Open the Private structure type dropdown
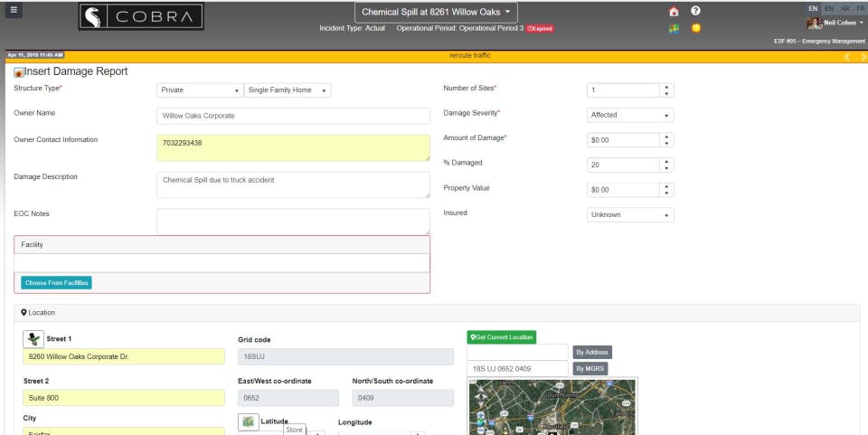The width and height of the screenshot is (868, 435). pos(199,90)
